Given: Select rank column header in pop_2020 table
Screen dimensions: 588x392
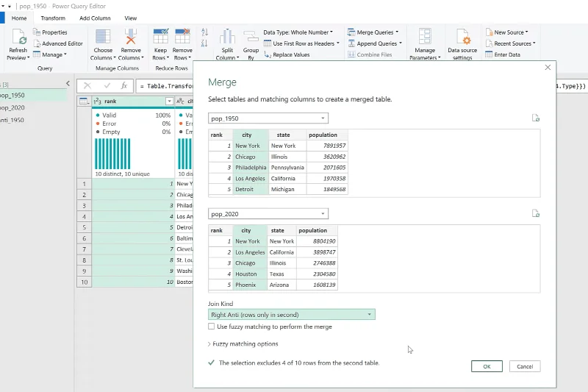Looking at the screenshot, I should pos(220,230).
